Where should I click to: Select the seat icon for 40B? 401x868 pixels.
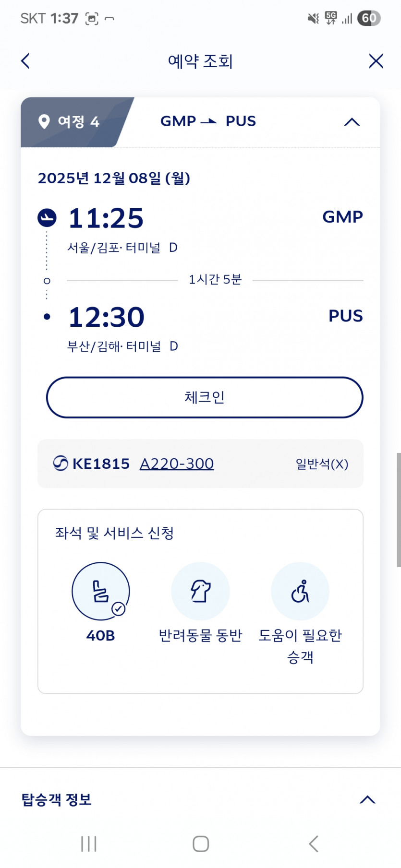[x=101, y=591]
